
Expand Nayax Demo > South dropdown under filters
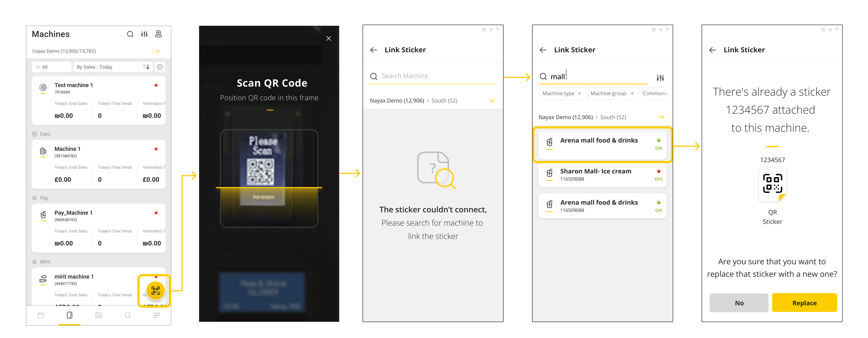coord(662,117)
